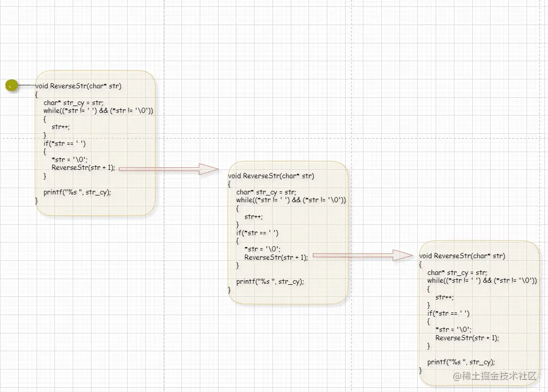The width and height of the screenshot is (548, 392).
Task: Click 'char* str_cy = str;' in middle box
Action: click(x=266, y=192)
